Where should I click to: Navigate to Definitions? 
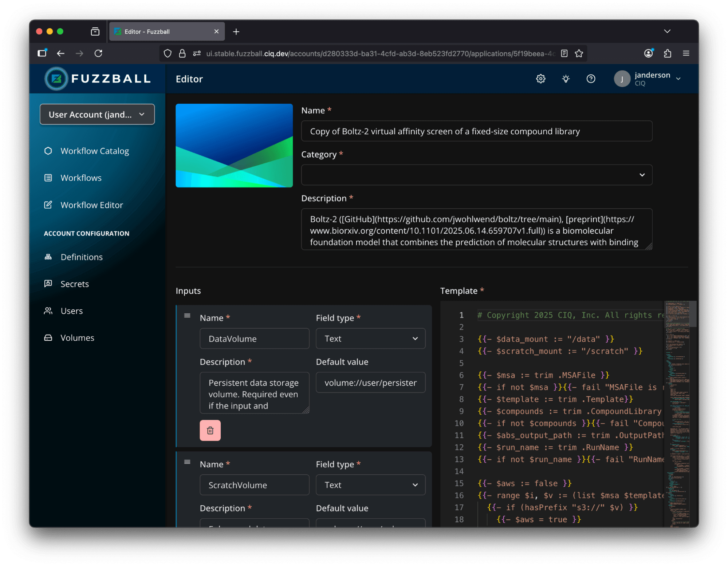point(82,257)
